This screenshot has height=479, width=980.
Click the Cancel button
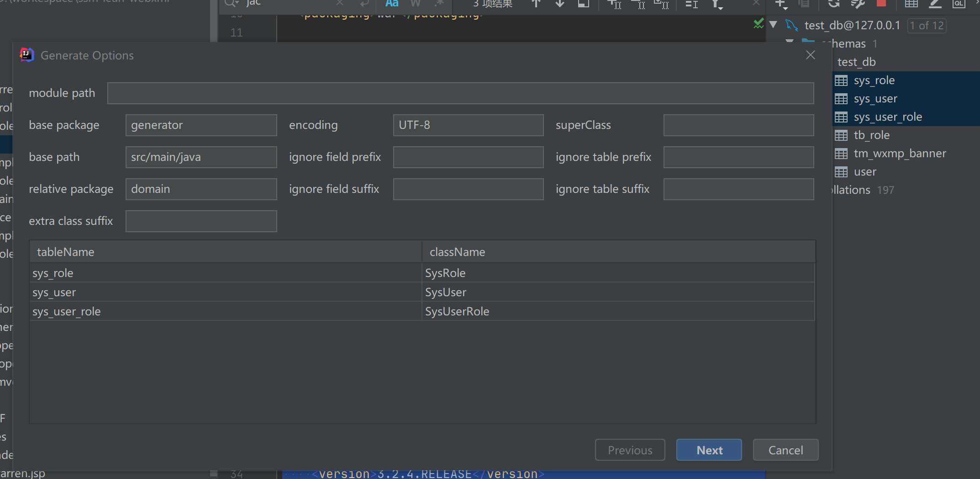point(785,450)
